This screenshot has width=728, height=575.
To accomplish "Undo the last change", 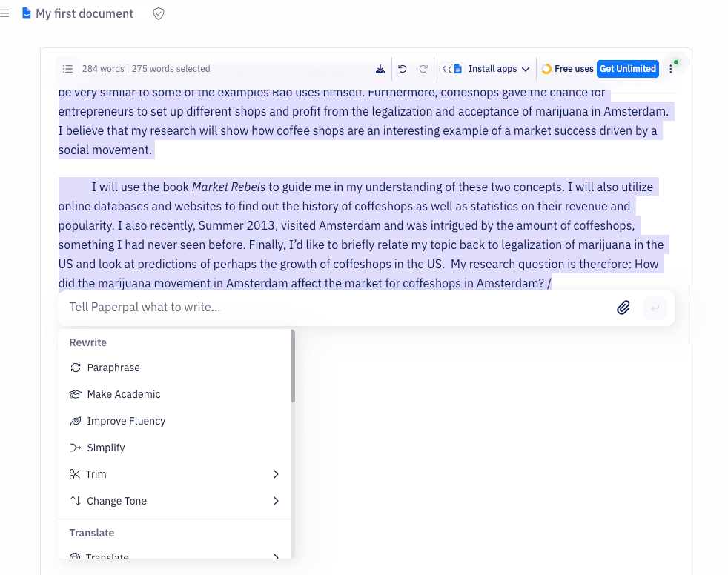I will point(402,68).
